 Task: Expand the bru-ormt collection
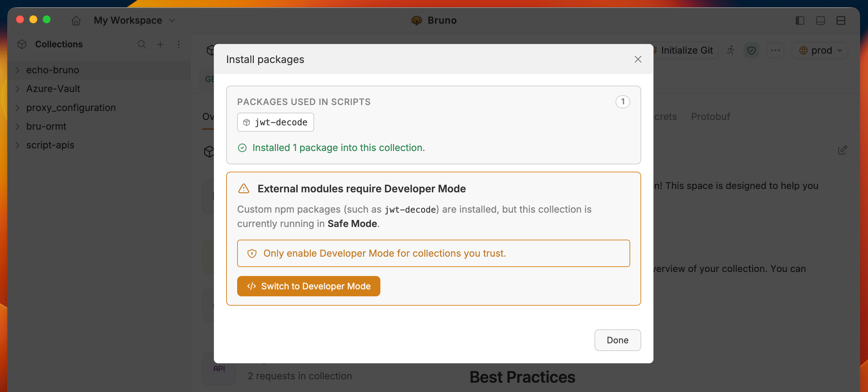pyautogui.click(x=18, y=126)
